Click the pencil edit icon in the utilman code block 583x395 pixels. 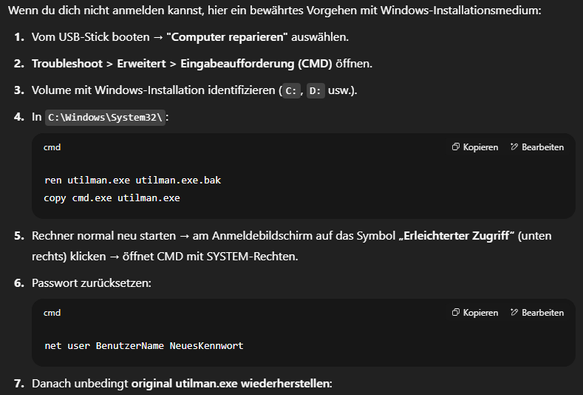pyautogui.click(x=514, y=147)
